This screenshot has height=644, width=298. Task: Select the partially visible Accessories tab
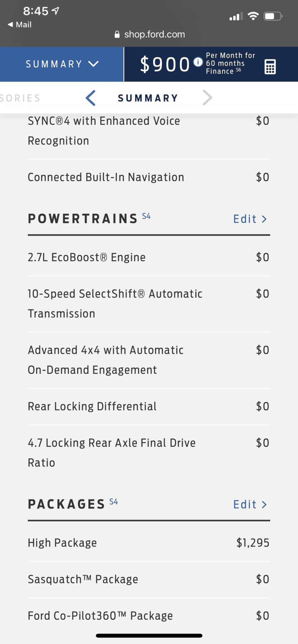(20, 98)
